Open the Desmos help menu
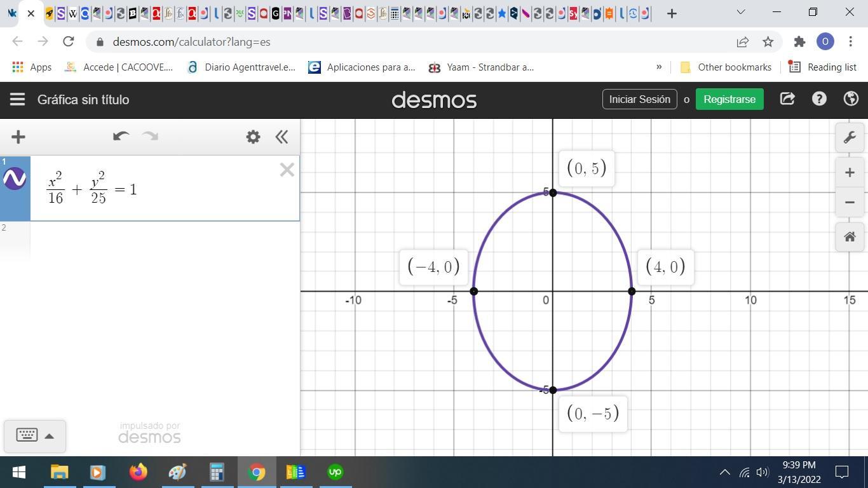Viewport: 868px width, 488px height. tap(819, 99)
